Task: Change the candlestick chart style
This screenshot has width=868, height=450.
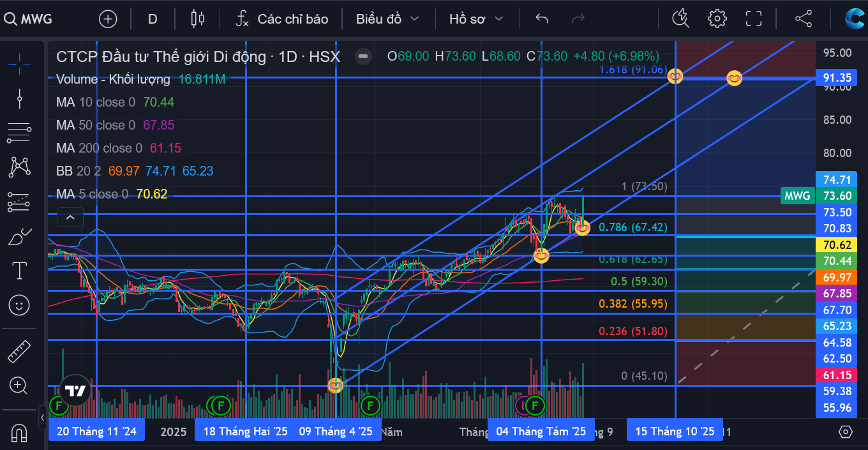Action: [198, 19]
